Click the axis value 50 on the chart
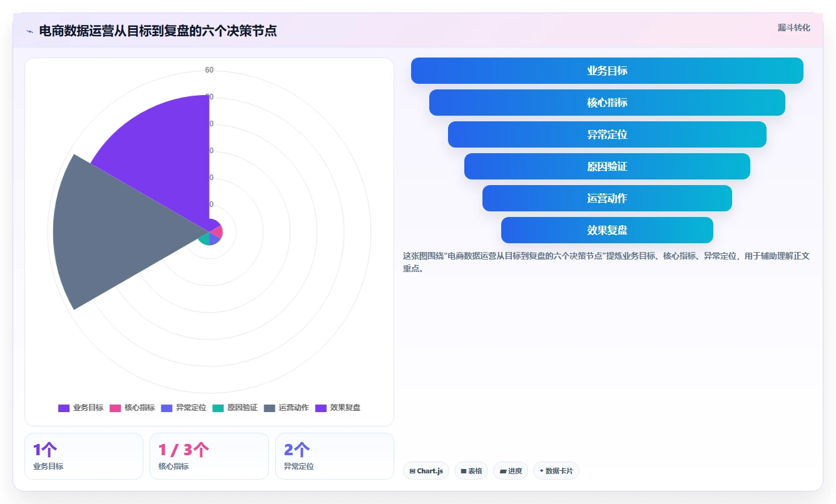Viewport: 836px width, 504px height. [209, 97]
